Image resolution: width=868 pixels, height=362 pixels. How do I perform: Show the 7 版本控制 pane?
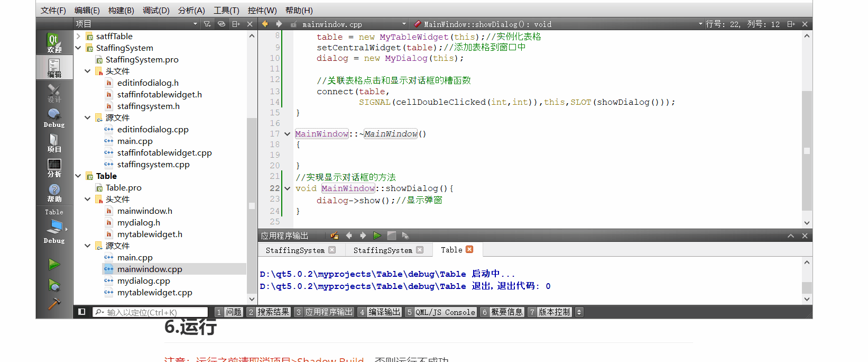pyautogui.click(x=550, y=312)
